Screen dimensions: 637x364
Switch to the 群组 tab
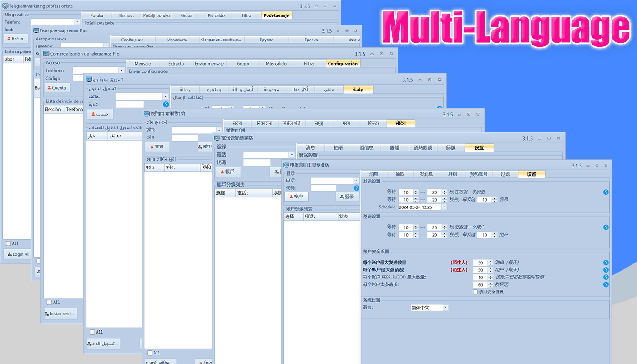click(453, 174)
